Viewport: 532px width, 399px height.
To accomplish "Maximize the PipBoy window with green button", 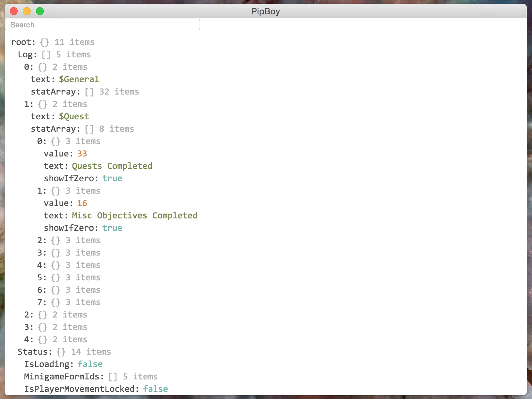I will [40, 11].
